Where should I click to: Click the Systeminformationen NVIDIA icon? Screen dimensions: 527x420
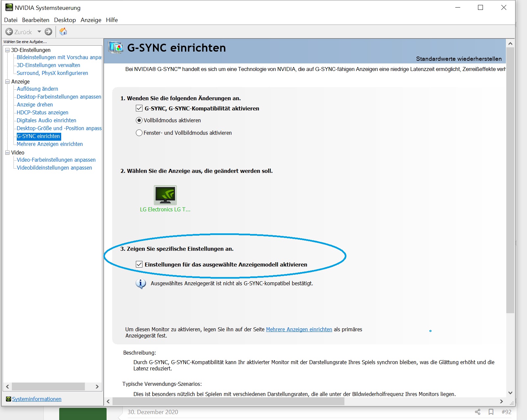[x=8, y=399]
